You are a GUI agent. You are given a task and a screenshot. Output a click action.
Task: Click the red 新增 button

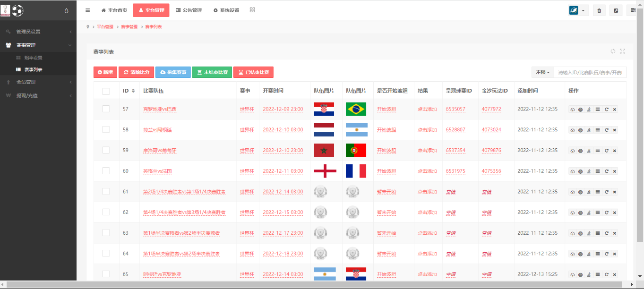click(x=105, y=72)
